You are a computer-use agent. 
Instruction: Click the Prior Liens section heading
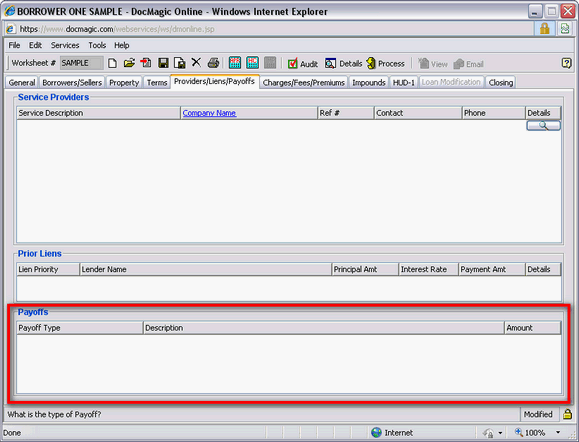(40, 254)
